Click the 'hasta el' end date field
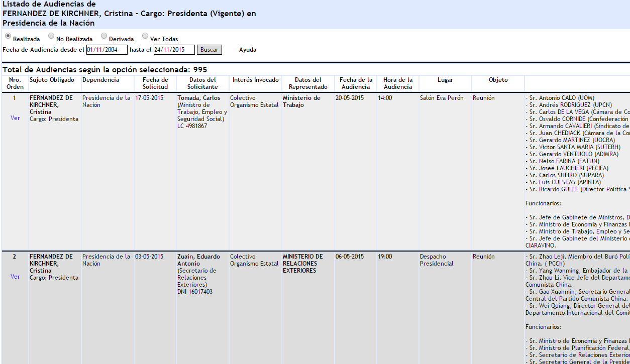This screenshot has height=364, width=630. [174, 50]
